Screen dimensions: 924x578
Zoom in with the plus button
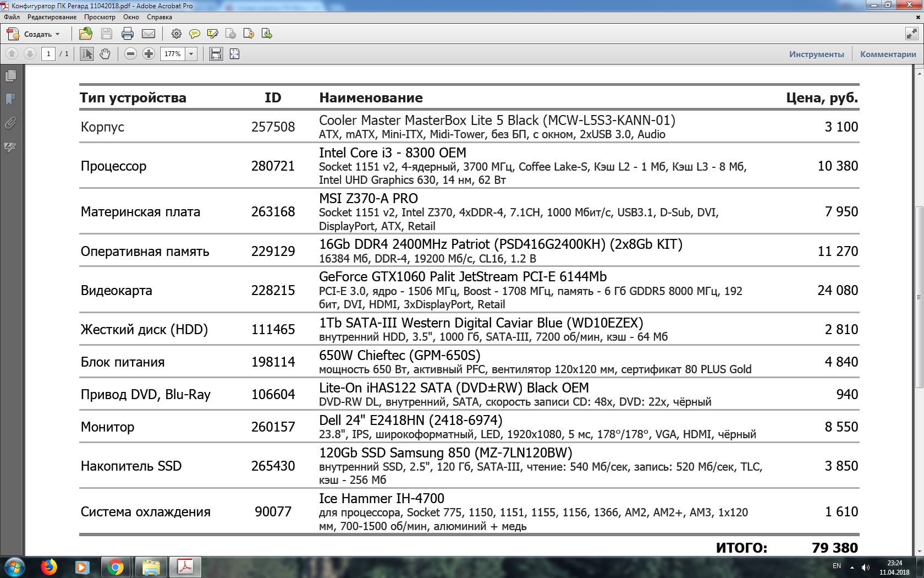click(148, 54)
